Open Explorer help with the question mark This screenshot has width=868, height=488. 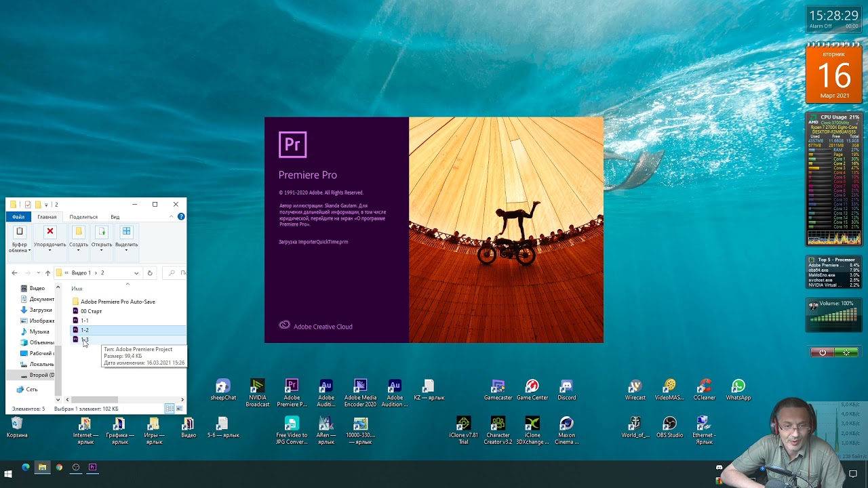(181, 217)
